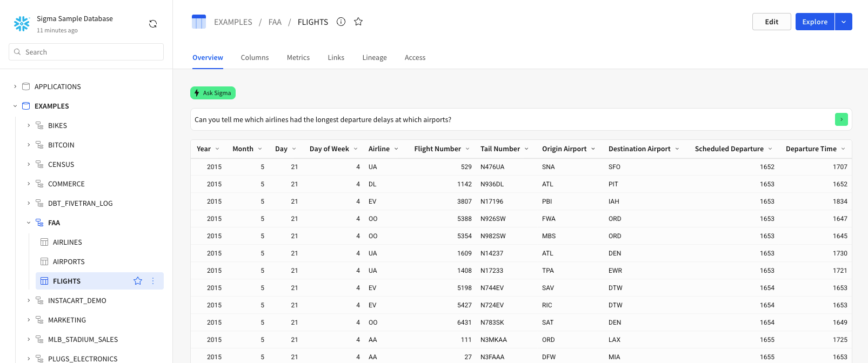Open the Departure Time column menu
This screenshot has height=363, width=868.
point(843,149)
